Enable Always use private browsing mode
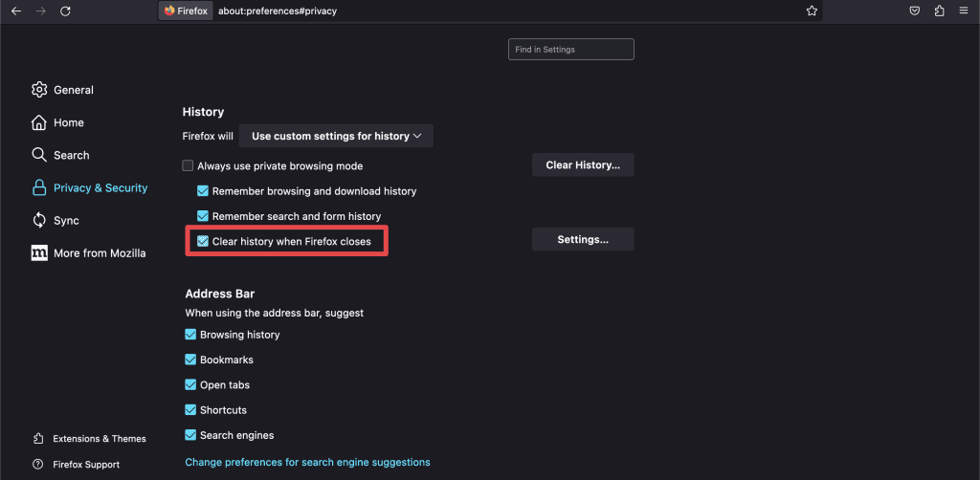980x480 pixels. coord(189,165)
